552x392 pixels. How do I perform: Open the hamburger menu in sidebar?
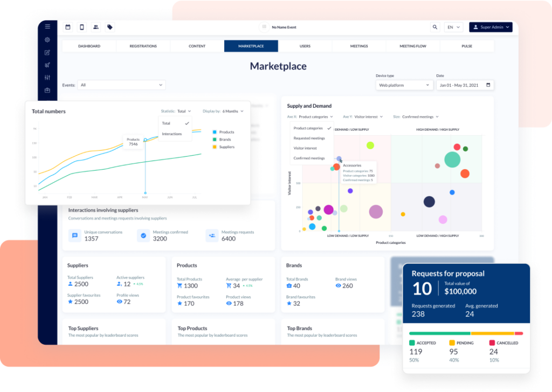pos(47,26)
